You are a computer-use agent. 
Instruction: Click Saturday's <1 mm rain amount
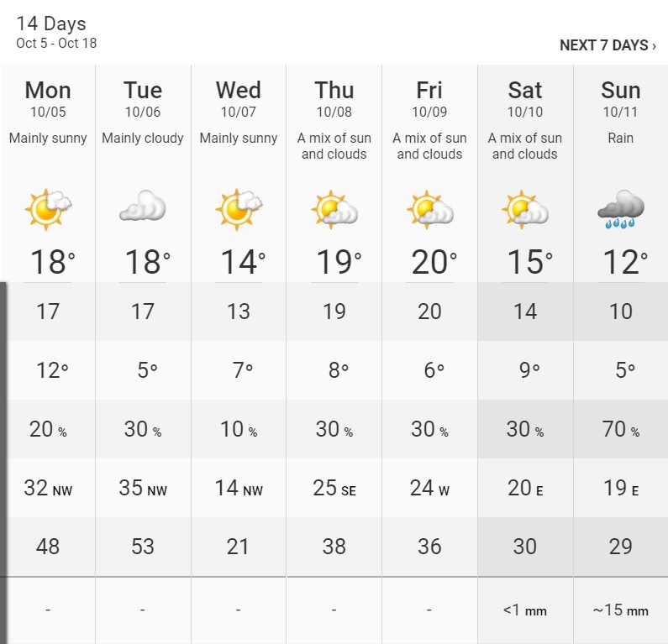click(x=525, y=610)
